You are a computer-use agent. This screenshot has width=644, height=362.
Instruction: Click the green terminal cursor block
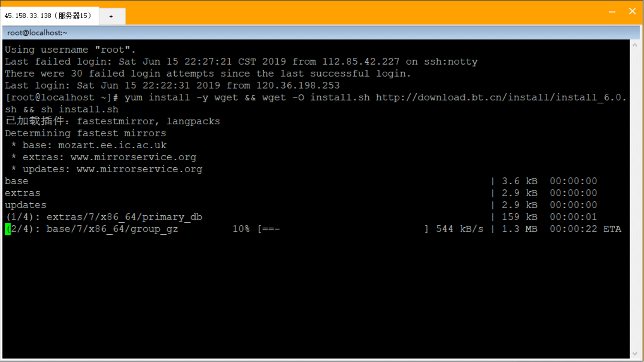click(8, 229)
